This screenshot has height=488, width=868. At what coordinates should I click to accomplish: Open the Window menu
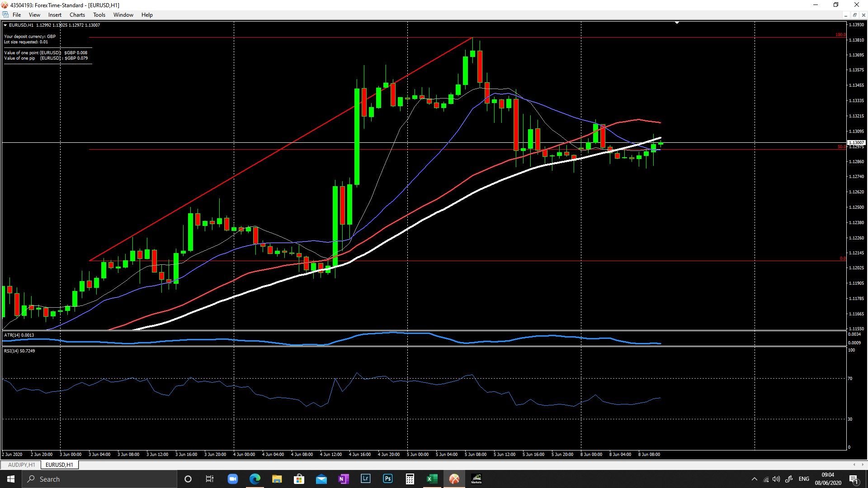[x=123, y=14]
